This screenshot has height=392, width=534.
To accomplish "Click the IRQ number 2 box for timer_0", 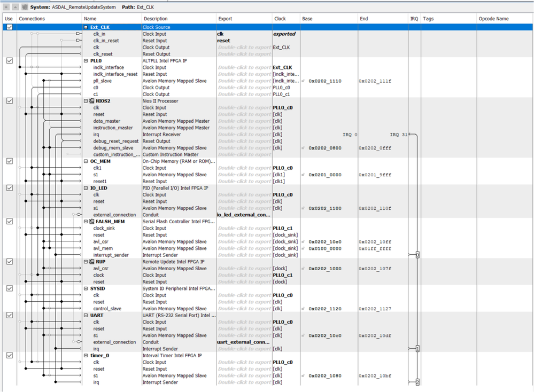I will pyautogui.click(x=417, y=382).
